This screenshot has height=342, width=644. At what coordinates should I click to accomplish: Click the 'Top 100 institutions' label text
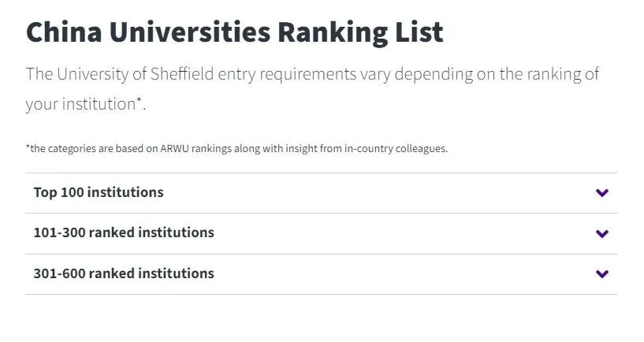tap(99, 192)
